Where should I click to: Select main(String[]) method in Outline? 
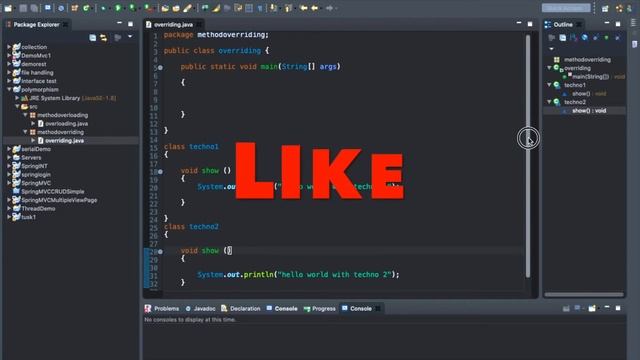tap(590, 76)
